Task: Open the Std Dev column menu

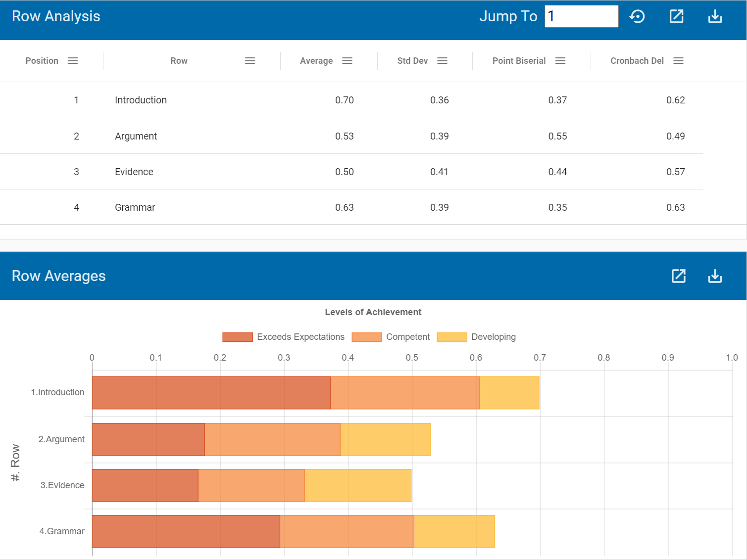Action: pyautogui.click(x=443, y=60)
